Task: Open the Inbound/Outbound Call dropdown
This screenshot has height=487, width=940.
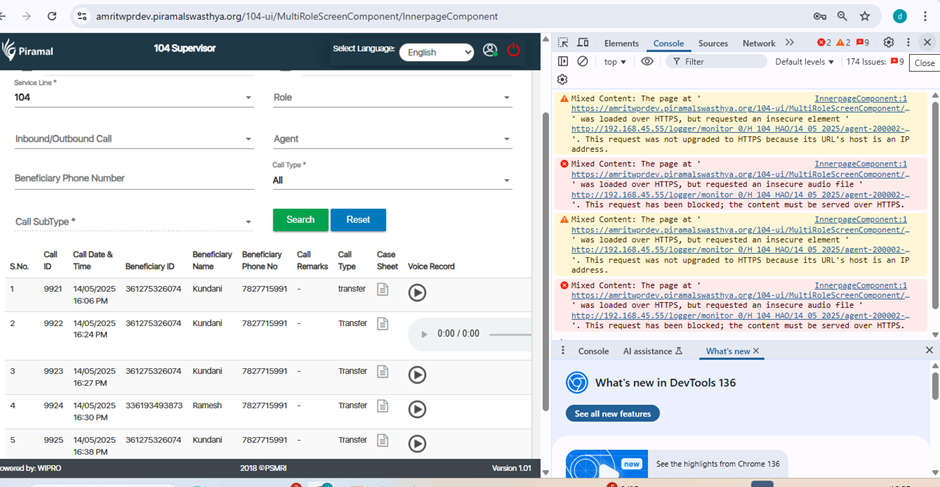Action: pos(134,139)
